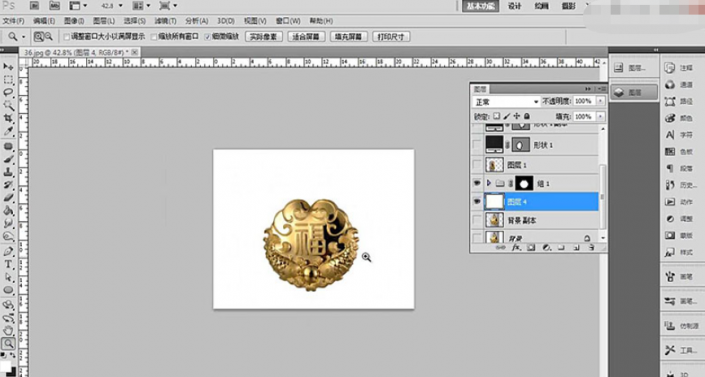This screenshot has width=705, height=377.
Task: Select the Zoom tool in toolbox
Action: coord(8,344)
